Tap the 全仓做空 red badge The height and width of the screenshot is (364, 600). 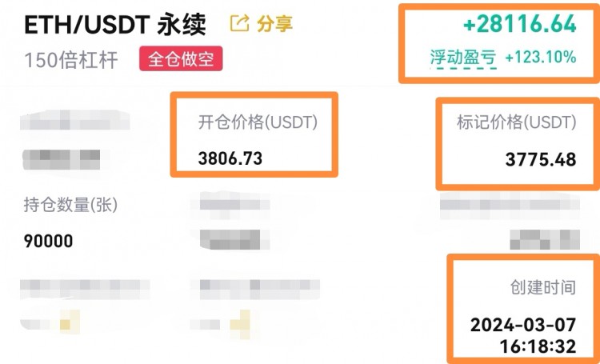click(181, 58)
